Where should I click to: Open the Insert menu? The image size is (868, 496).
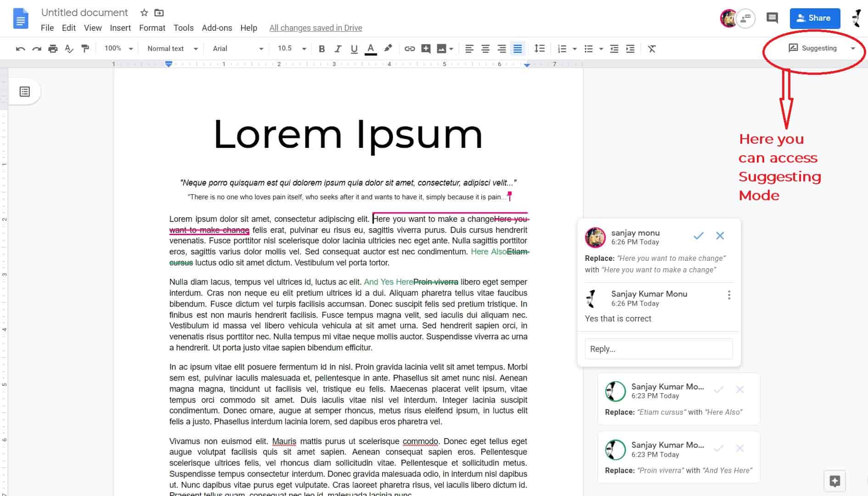click(120, 28)
